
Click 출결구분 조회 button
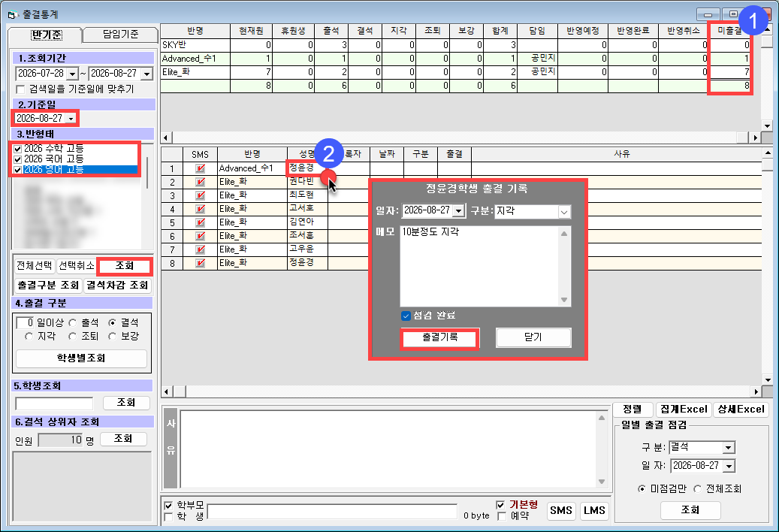(x=48, y=286)
